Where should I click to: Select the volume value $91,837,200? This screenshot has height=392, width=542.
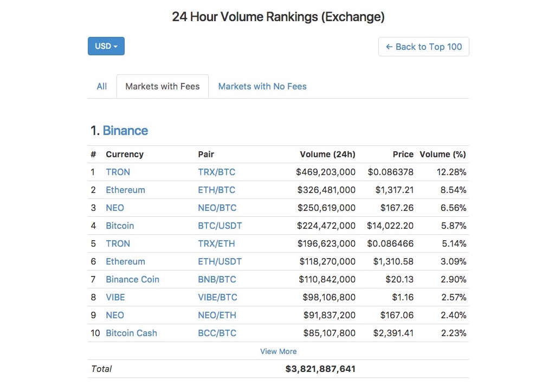point(330,315)
